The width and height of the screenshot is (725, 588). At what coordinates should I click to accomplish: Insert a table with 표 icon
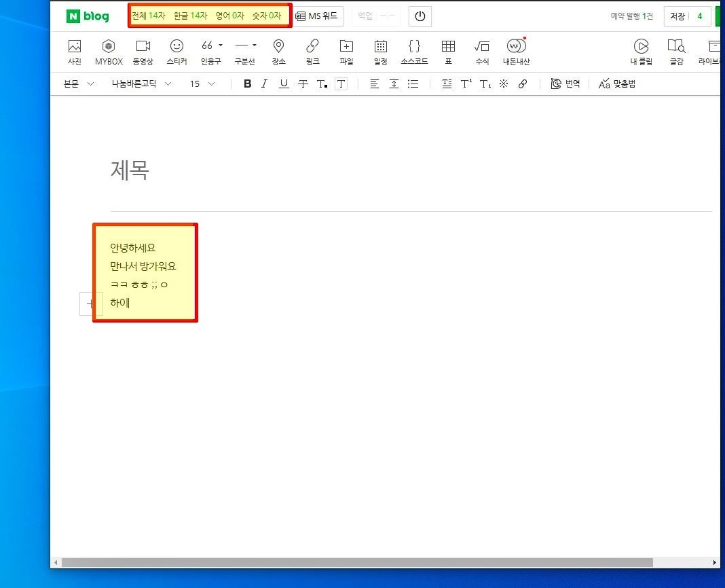(448, 52)
